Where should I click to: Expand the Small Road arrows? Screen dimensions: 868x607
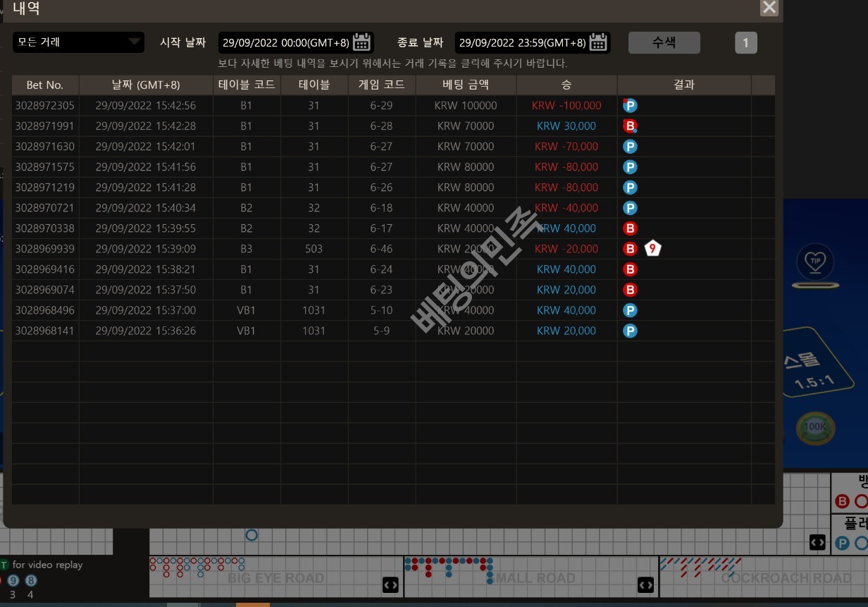pos(645,584)
